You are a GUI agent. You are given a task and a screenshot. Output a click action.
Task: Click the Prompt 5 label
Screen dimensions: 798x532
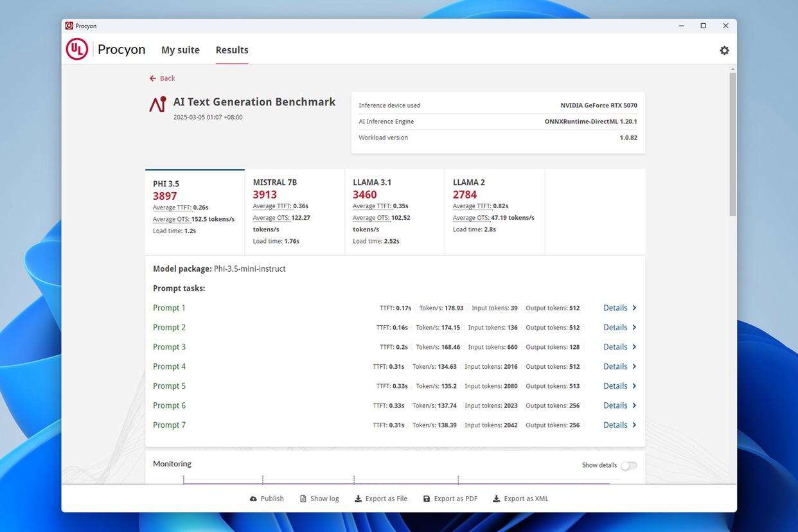point(169,386)
